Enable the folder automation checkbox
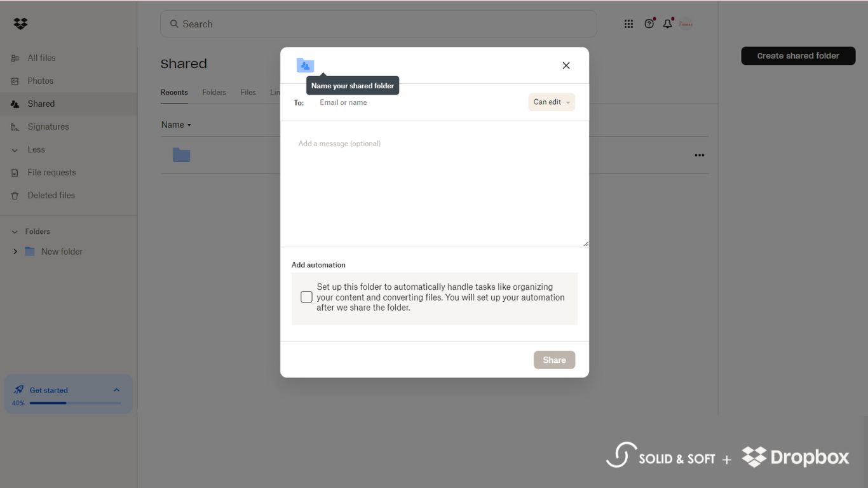 pyautogui.click(x=306, y=297)
